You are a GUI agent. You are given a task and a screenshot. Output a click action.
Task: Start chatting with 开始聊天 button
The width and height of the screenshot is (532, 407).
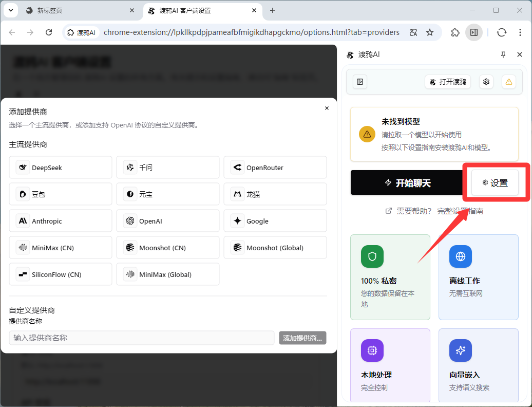point(408,182)
